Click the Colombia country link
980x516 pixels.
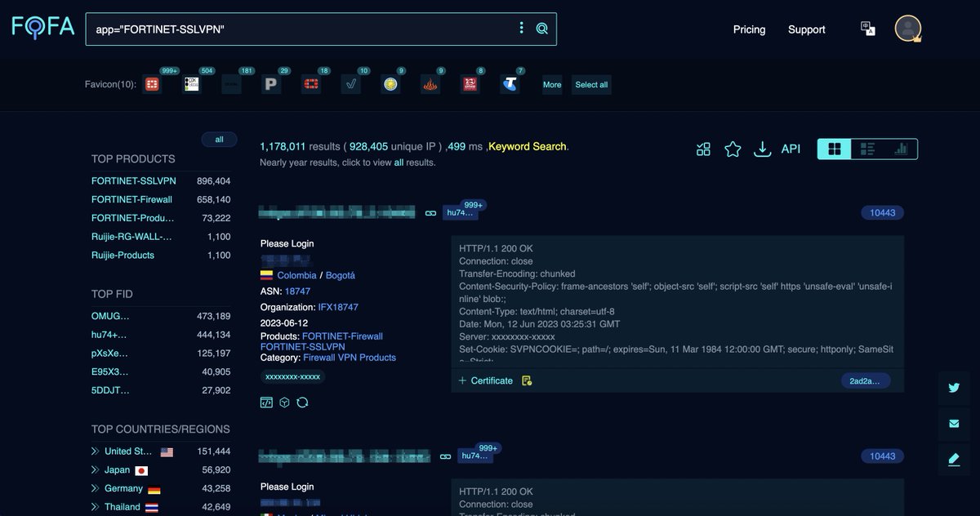coord(296,275)
